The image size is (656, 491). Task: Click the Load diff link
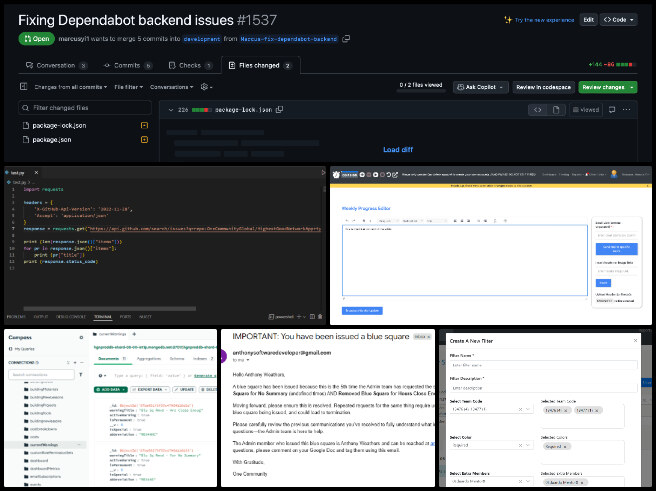pyautogui.click(x=398, y=150)
